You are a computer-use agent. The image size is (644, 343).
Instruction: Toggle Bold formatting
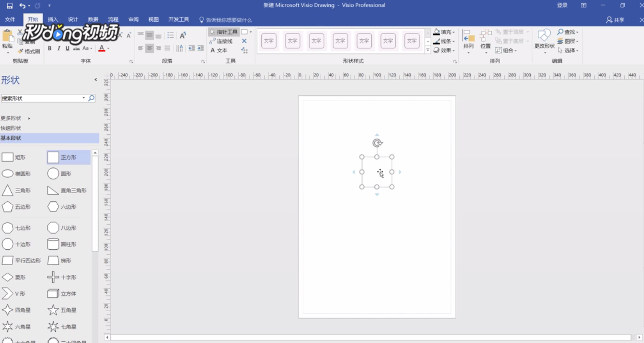pyautogui.click(x=50, y=48)
